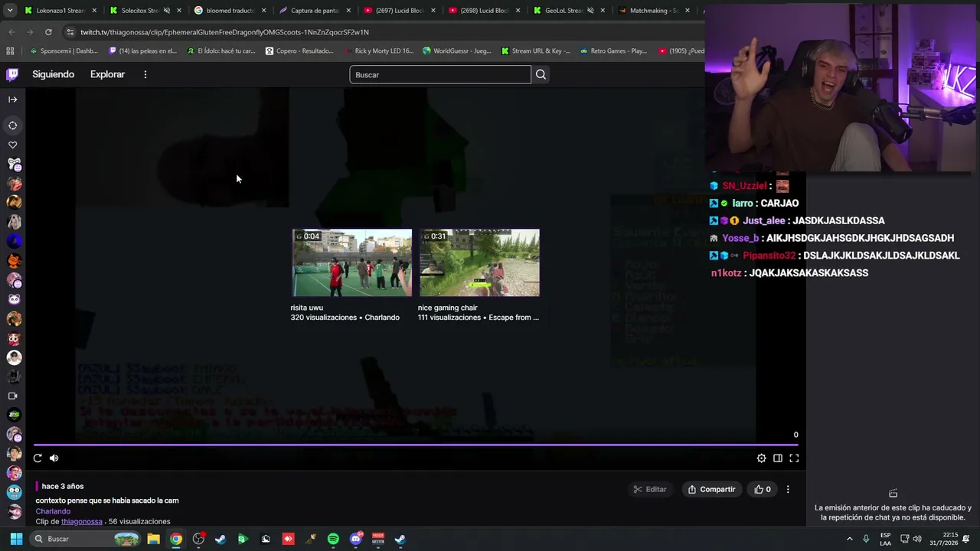
Task: Open the Sponsormii Dashboard bookmark
Action: (64, 51)
